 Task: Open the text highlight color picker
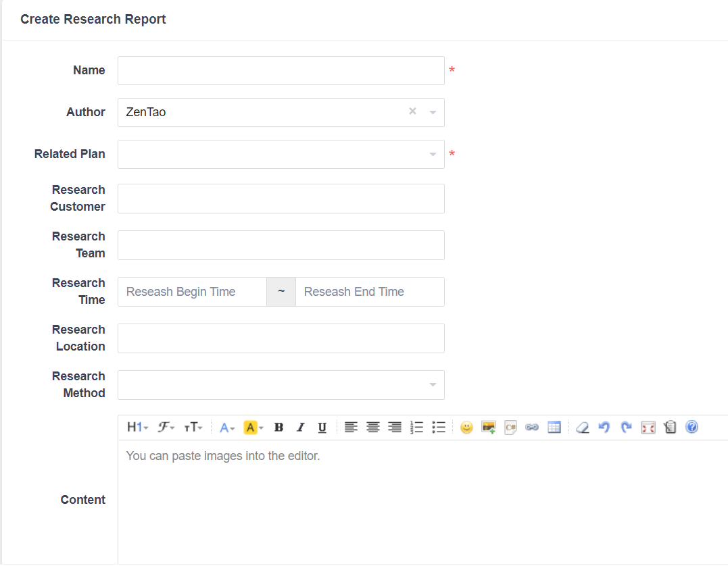(253, 428)
